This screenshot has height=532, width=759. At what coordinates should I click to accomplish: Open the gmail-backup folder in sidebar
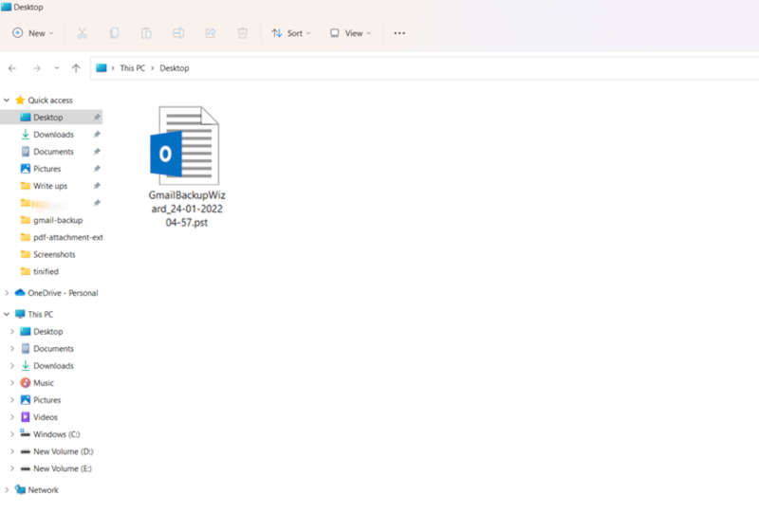tap(58, 220)
